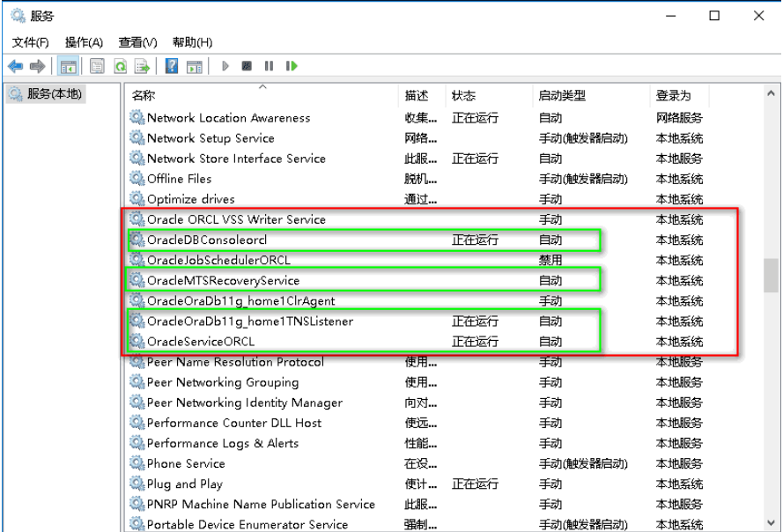Open the blue help icon
This screenshot has height=532, width=783.
point(172,66)
